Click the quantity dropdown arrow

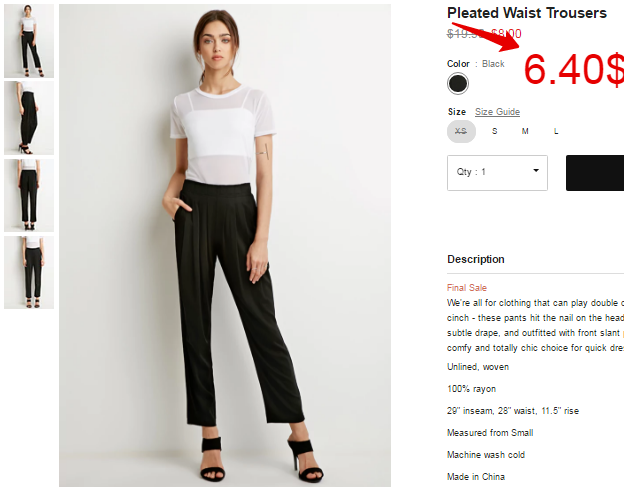[536, 171]
